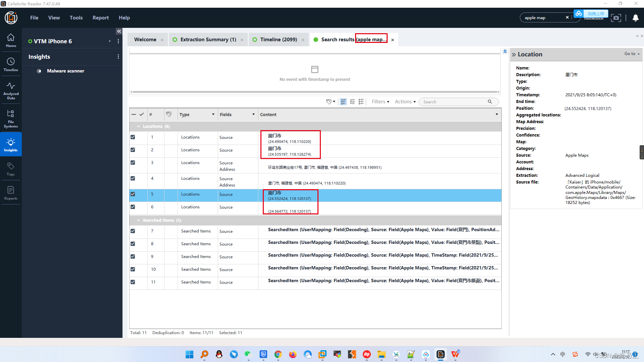Collapse timeline panel with up chevrons
Image resolution: width=644 pixels, height=362 pixels.
click(505, 51)
